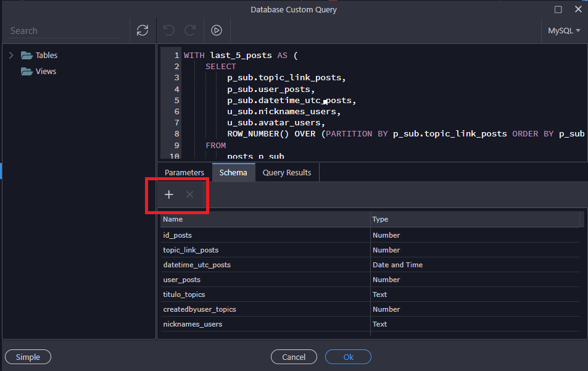Select the Views tree item
This screenshot has width=588, height=371.
tap(46, 71)
